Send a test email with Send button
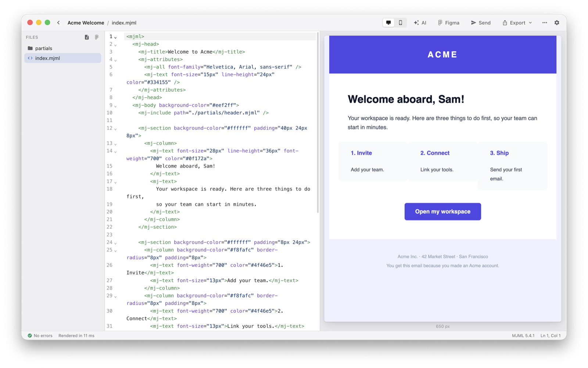Image resolution: width=588 pixels, height=368 pixels. coord(481,23)
